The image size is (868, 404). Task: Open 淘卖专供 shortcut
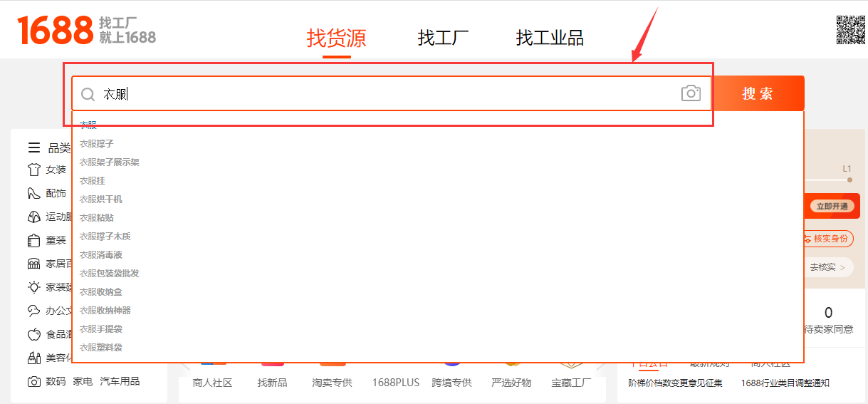(x=332, y=383)
